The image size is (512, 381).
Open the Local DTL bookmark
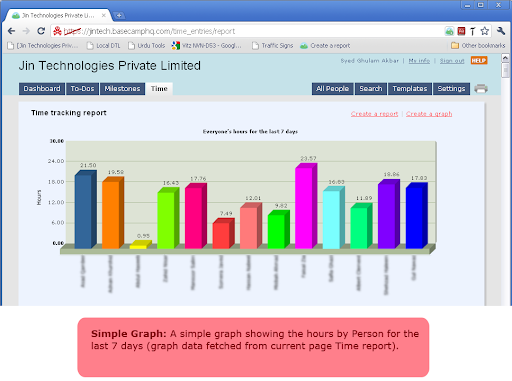(x=103, y=46)
